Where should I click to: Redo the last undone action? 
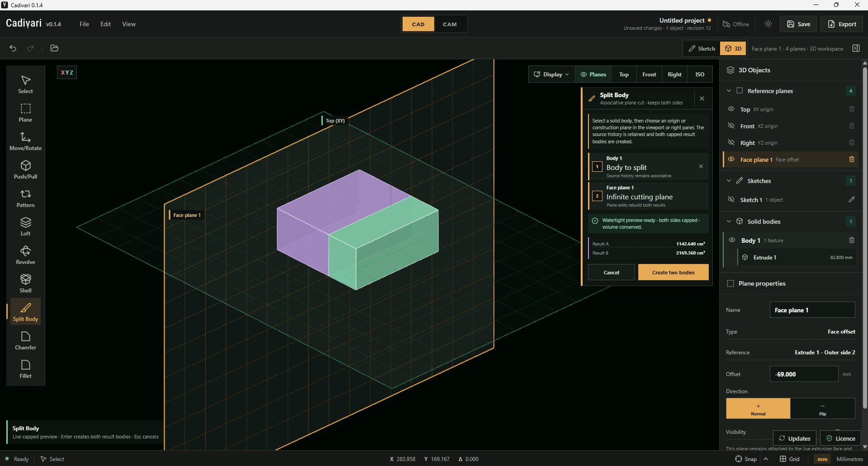point(30,48)
